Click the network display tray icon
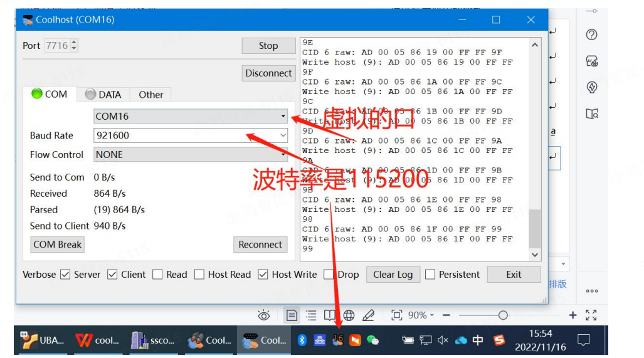 (x=426, y=340)
